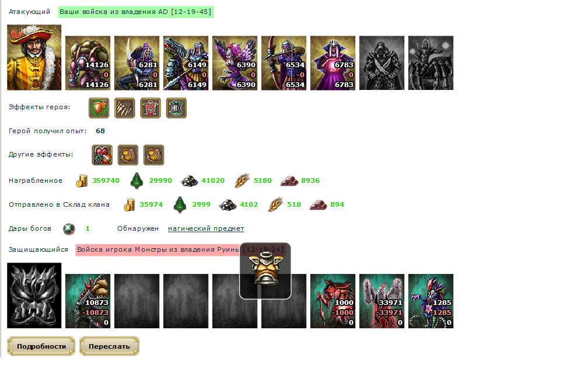
Task: Click the armor item tooltip icon
Action: click(x=265, y=271)
